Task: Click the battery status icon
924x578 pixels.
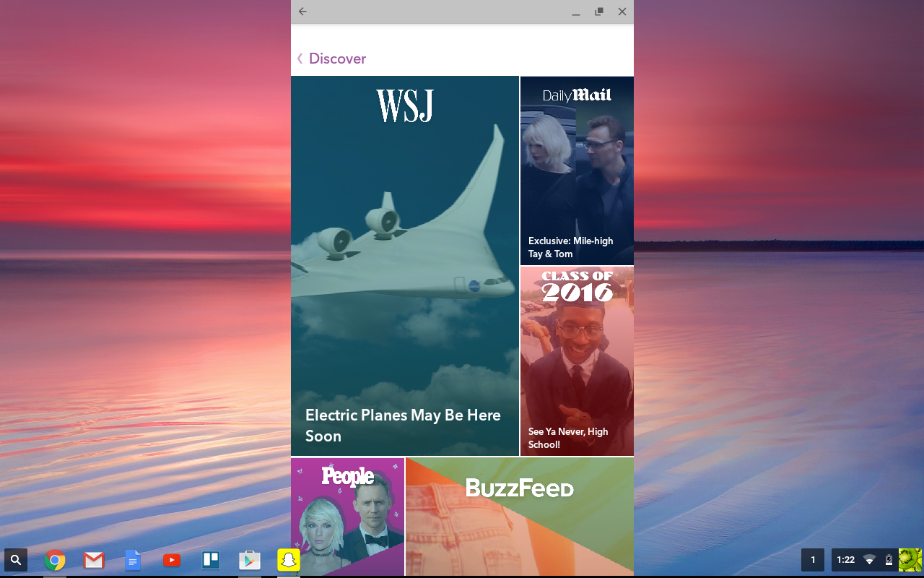Action: click(x=889, y=560)
